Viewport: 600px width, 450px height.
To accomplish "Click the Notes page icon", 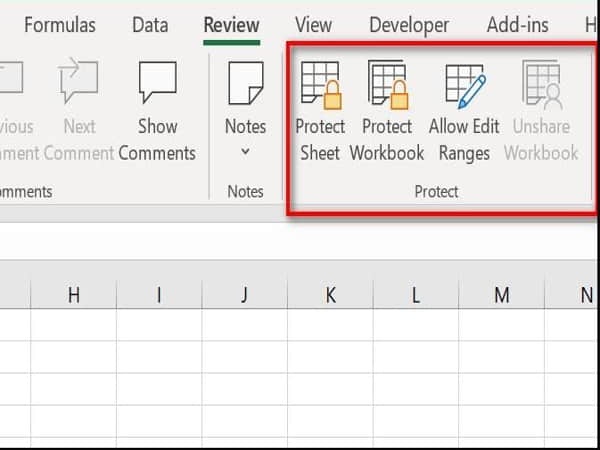I will tap(246, 83).
